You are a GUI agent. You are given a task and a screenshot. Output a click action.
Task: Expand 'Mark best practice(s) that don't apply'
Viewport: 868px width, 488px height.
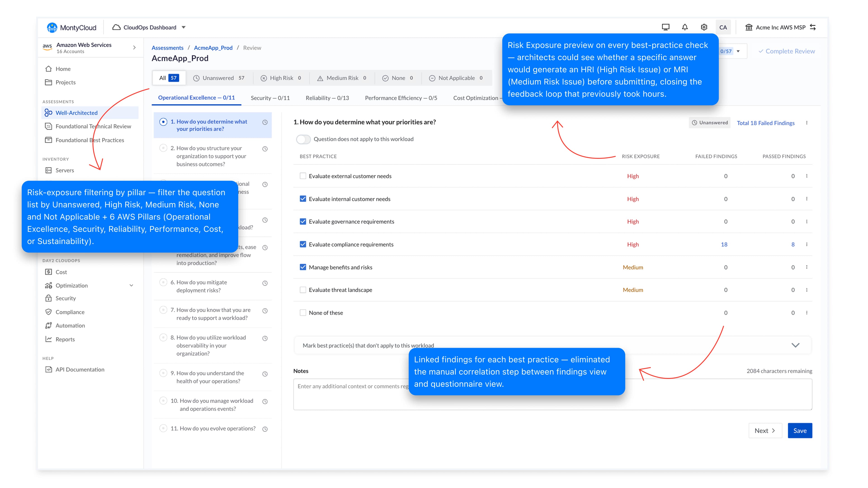pos(795,345)
